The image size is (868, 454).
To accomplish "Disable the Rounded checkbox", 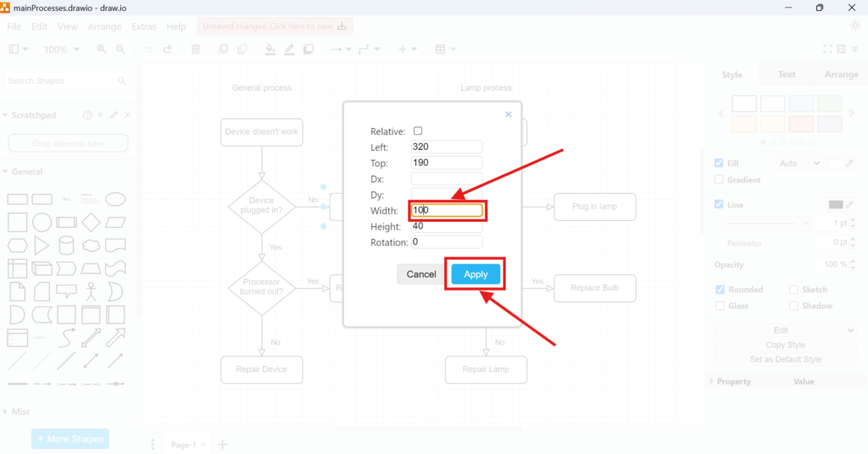I will click(719, 289).
